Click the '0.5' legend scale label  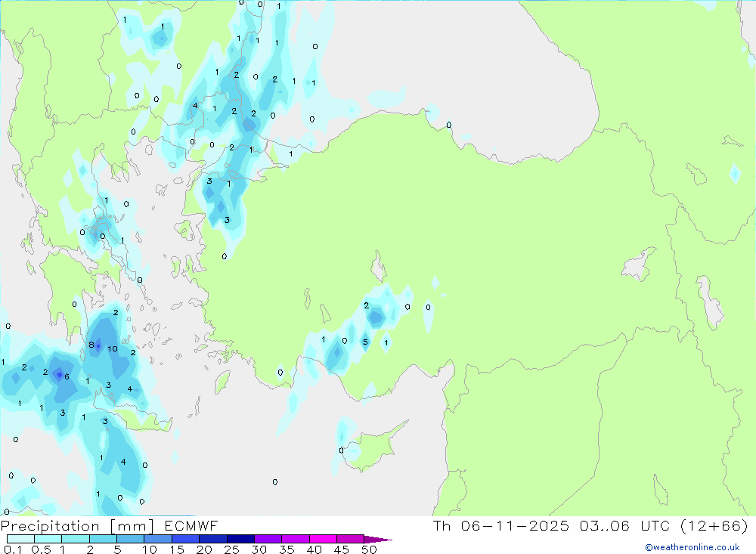point(41,549)
